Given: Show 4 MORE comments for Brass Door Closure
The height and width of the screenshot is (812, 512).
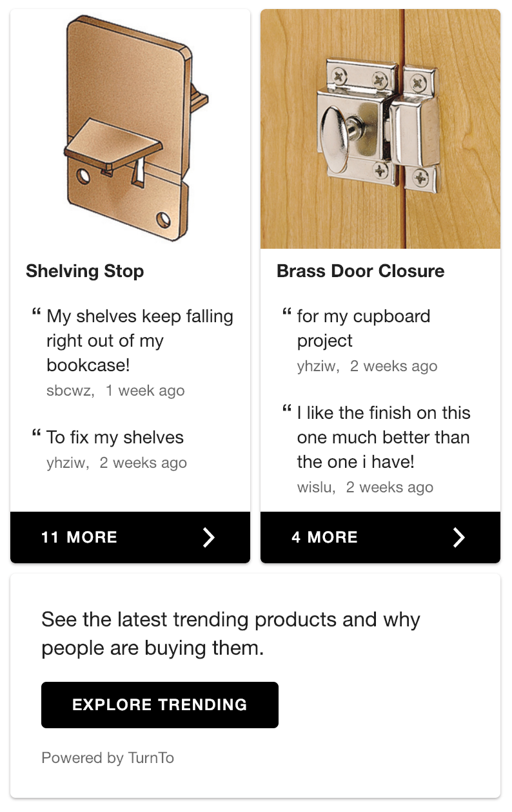Looking at the screenshot, I should coord(324,537).
